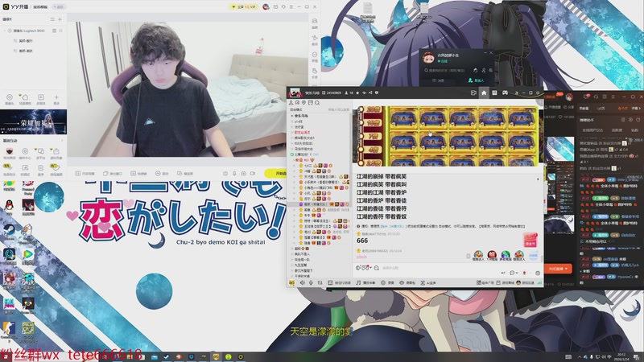Open the YY taskbar icon
644x362 pixels.
[x=216, y=356]
